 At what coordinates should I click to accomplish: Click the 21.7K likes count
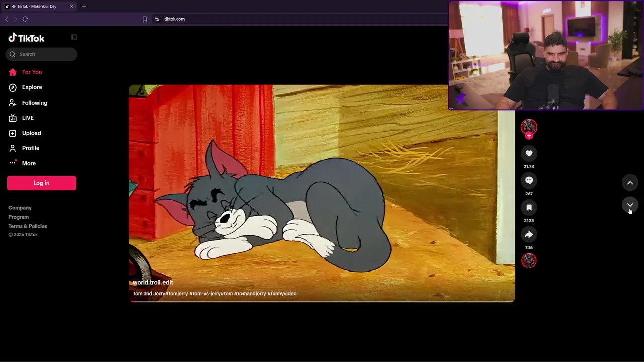click(x=529, y=167)
